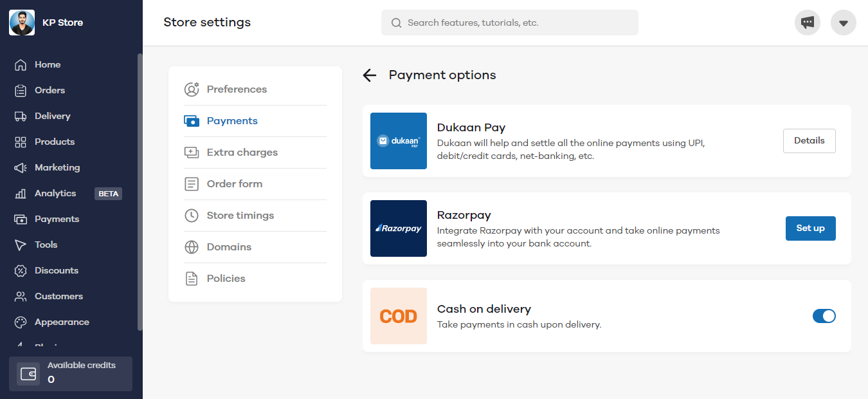Click the KP Store profile avatar
Viewport: 868px width, 399px height.
22,23
